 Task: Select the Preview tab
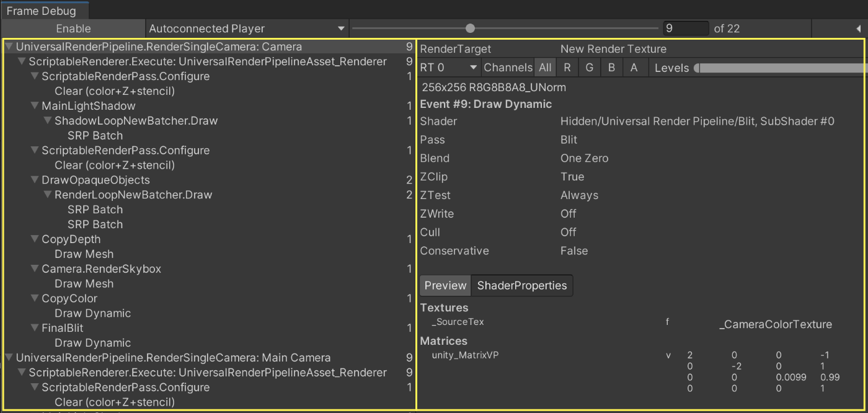click(445, 285)
